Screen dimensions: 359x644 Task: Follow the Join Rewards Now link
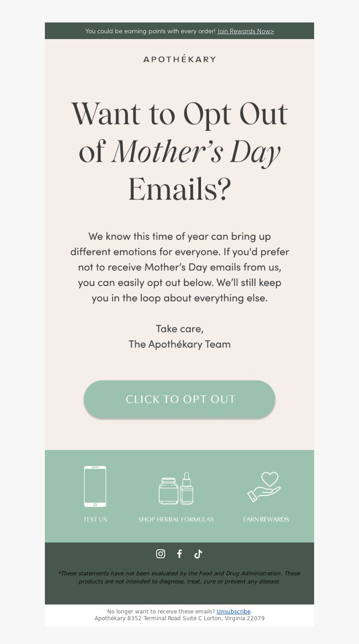tap(246, 31)
